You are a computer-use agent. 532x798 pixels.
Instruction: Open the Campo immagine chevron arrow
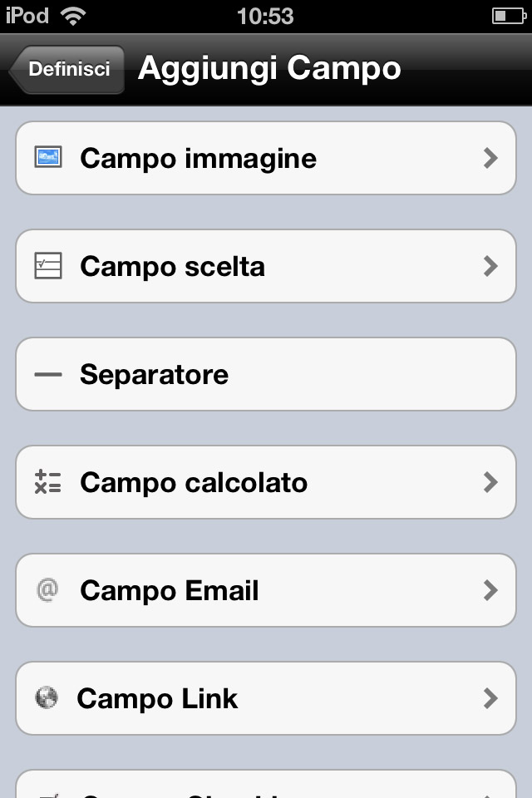tap(490, 158)
